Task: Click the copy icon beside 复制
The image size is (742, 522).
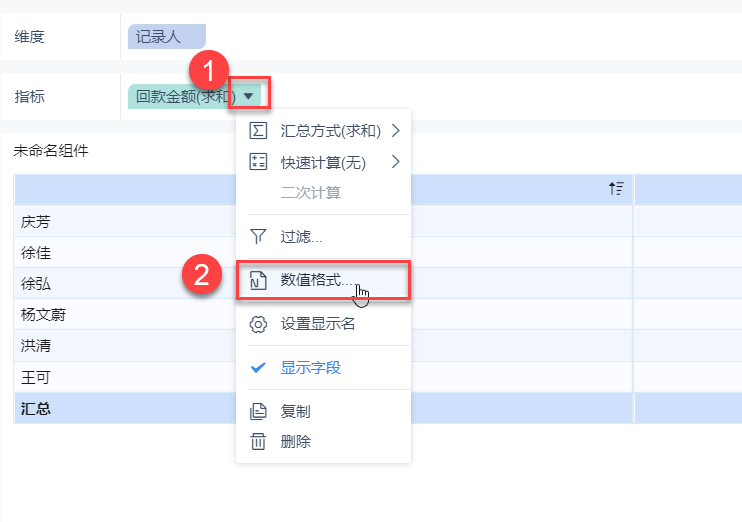Action: pyautogui.click(x=258, y=411)
